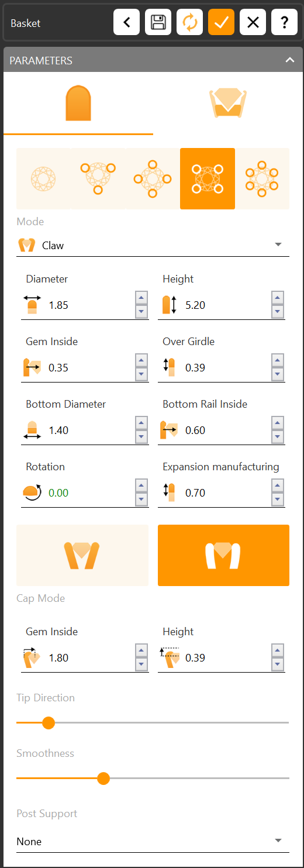Save the basket settings with disk icon
The height and width of the screenshot is (868, 304).
coord(158,23)
